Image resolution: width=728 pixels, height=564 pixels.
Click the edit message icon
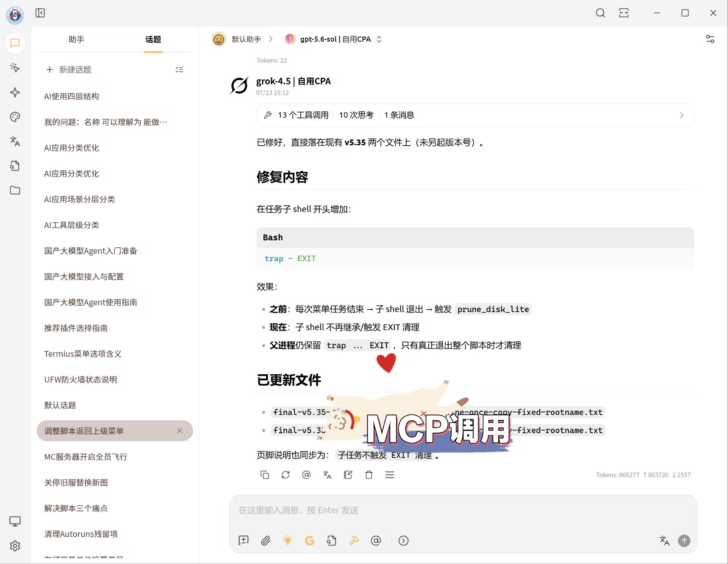pyautogui.click(x=348, y=475)
